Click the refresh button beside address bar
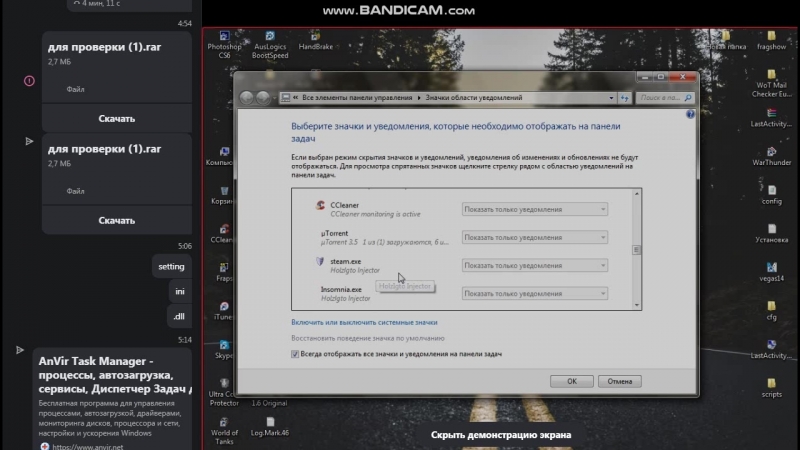 pos(624,97)
